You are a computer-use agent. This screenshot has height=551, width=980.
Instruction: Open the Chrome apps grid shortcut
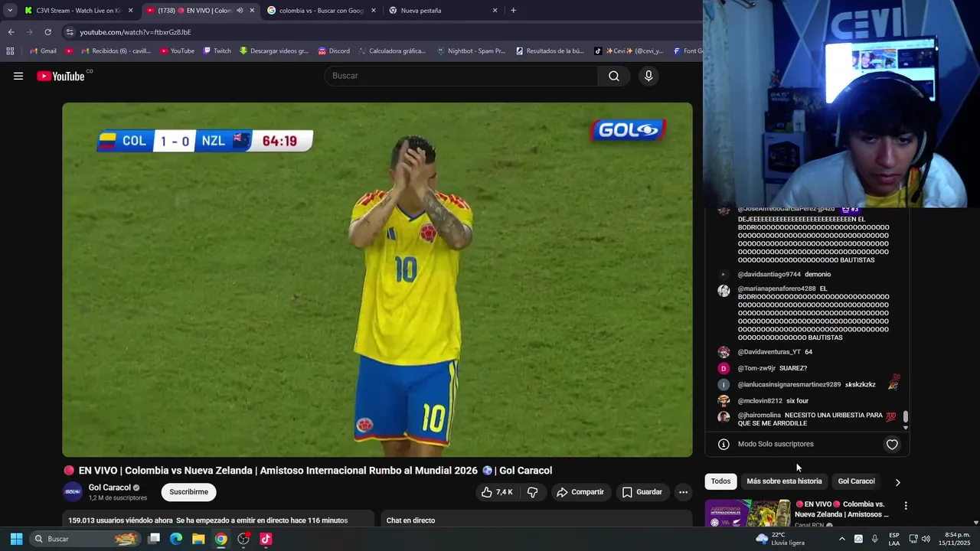coord(10,51)
